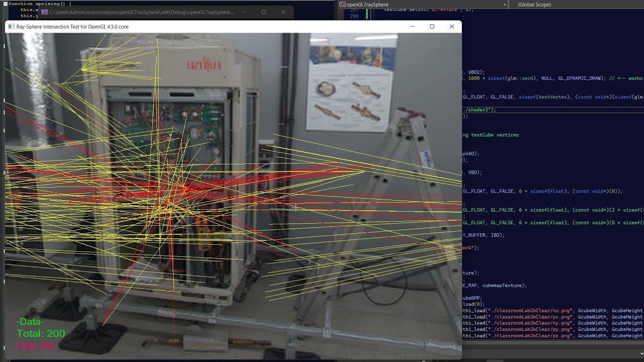Click the 'testCube vertices' comment line
The height and width of the screenshot is (362, 644).
click(491, 135)
